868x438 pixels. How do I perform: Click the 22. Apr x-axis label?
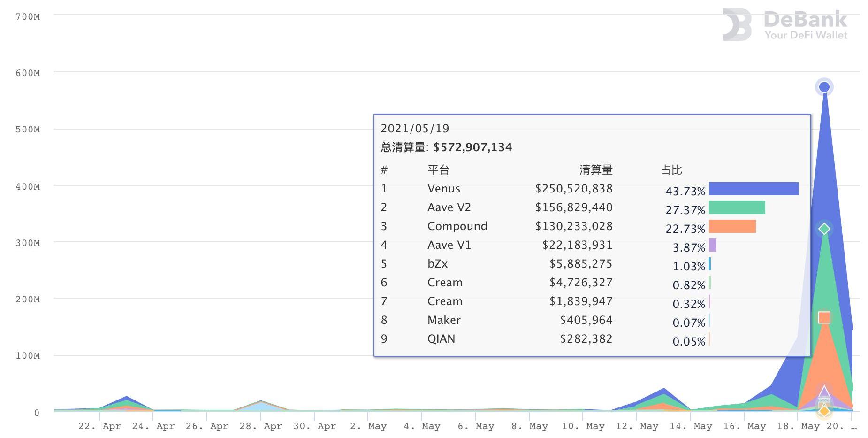click(99, 426)
